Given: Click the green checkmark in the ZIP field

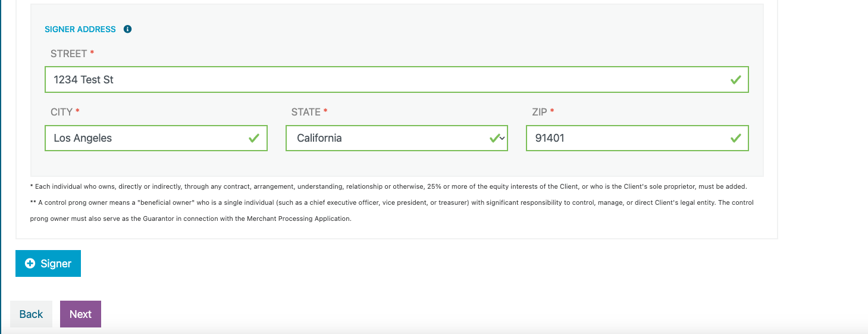Looking at the screenshot, I should pos(735,138).
